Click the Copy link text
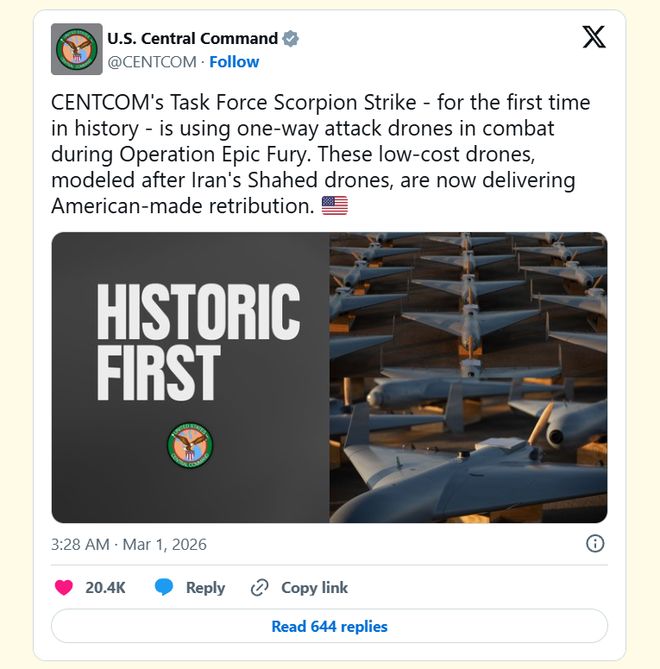660x669 pixels. pos(314,588)
